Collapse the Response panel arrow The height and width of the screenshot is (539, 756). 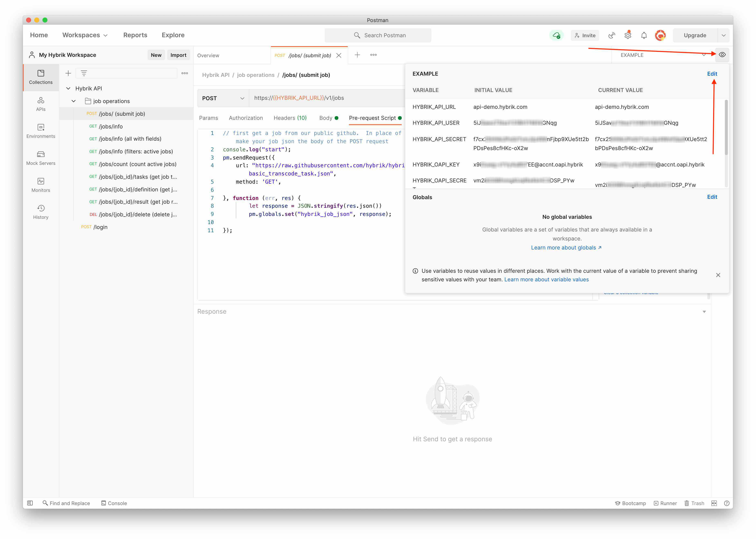click(x=704, y=312)
